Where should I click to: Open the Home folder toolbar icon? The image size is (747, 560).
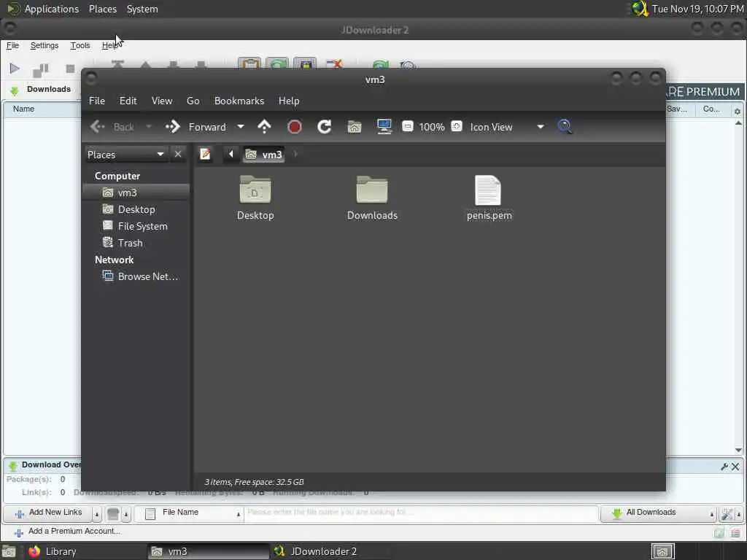click(355, 127)
